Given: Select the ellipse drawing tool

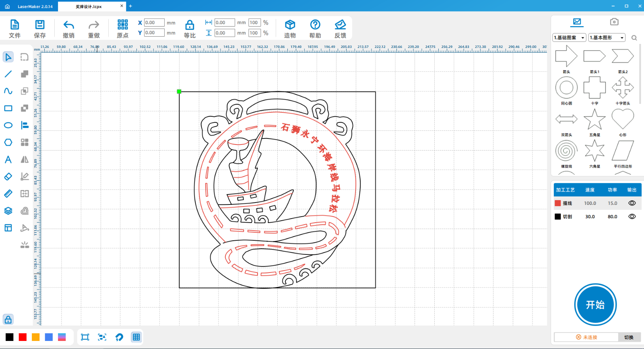Looking at the screenshot, I should point(8,126).
